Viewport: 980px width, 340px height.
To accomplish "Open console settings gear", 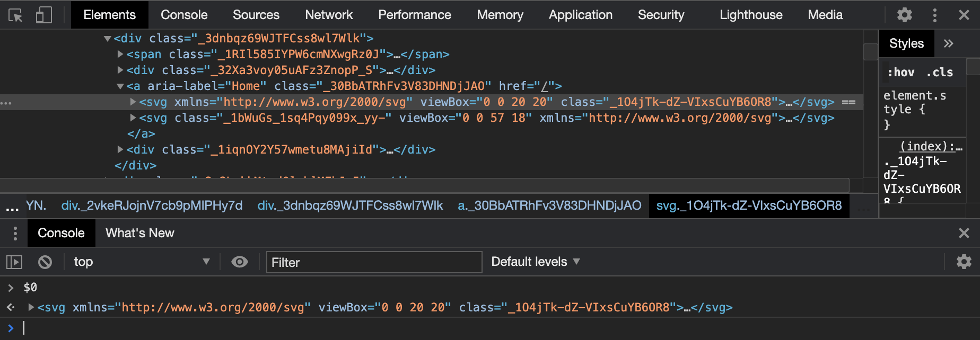I will [964, 262].
